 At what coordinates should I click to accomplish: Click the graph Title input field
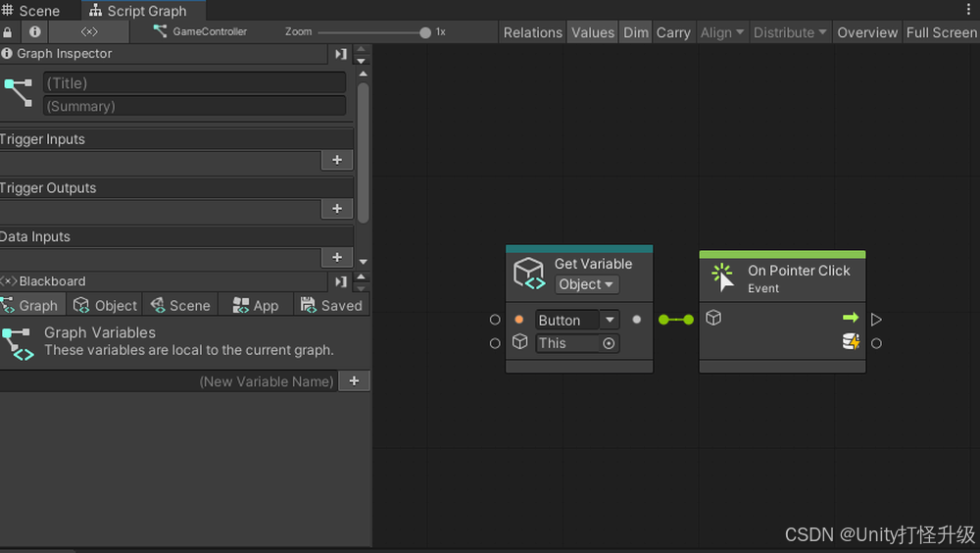coord(194,82)
